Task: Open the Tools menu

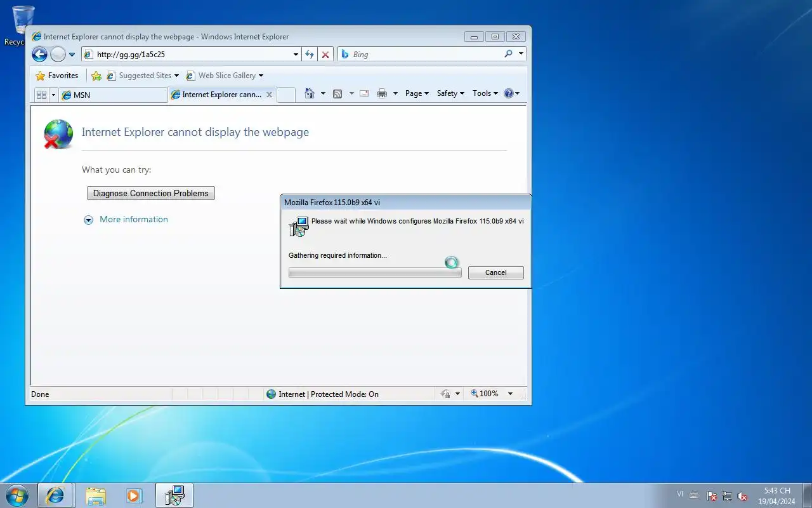Action: point(485,93)
